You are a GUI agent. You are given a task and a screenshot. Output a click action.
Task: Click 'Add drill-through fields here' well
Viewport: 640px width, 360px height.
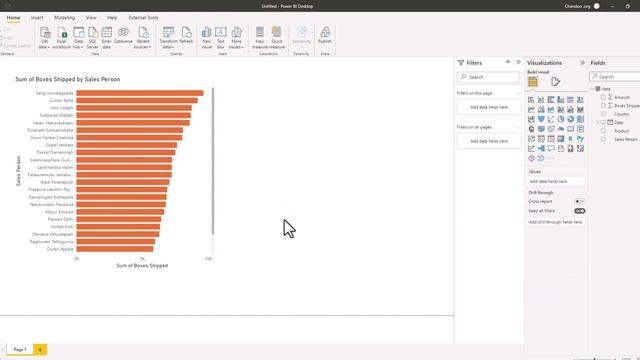click(x=556, y=222)
